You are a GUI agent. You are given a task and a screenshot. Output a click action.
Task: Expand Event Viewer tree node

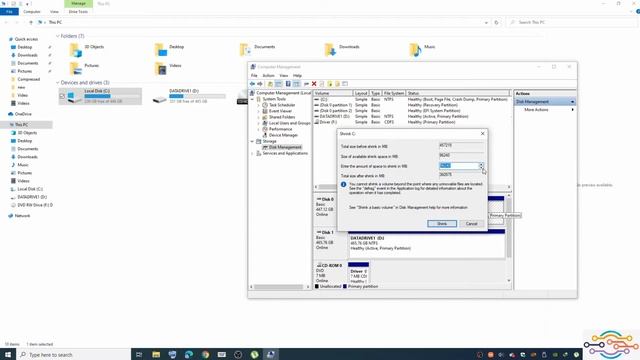coord(258,111)
